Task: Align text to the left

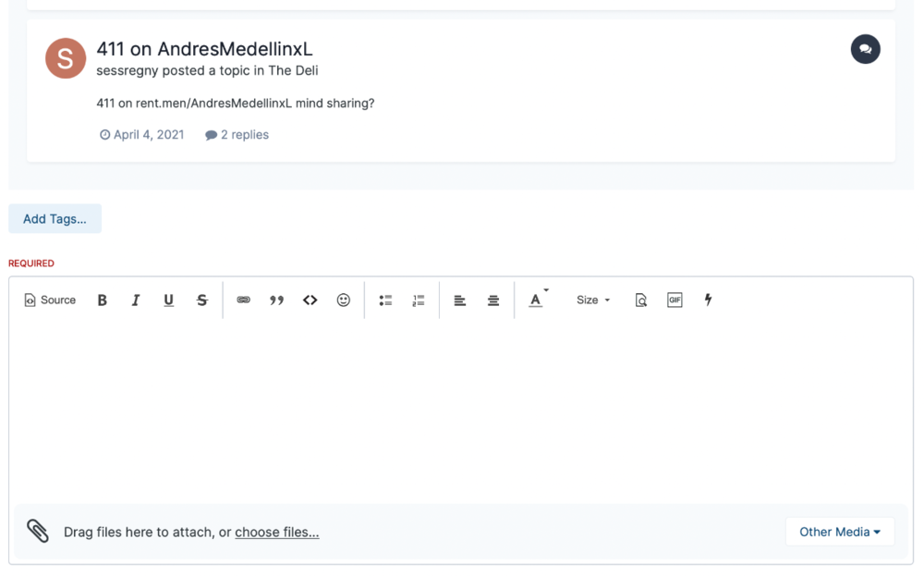Action: [x=460, y=300]
